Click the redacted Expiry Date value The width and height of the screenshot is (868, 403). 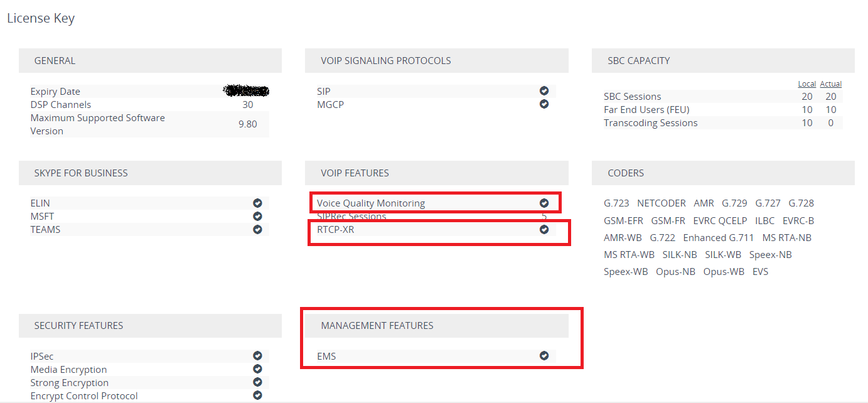247,92
